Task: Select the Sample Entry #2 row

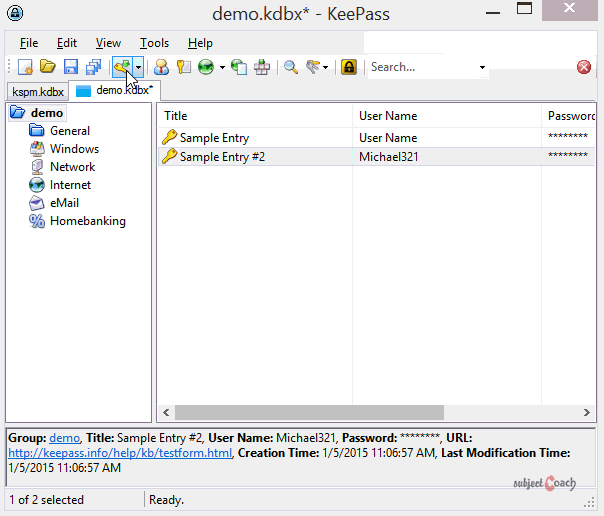Action: [x=376, y=157]
